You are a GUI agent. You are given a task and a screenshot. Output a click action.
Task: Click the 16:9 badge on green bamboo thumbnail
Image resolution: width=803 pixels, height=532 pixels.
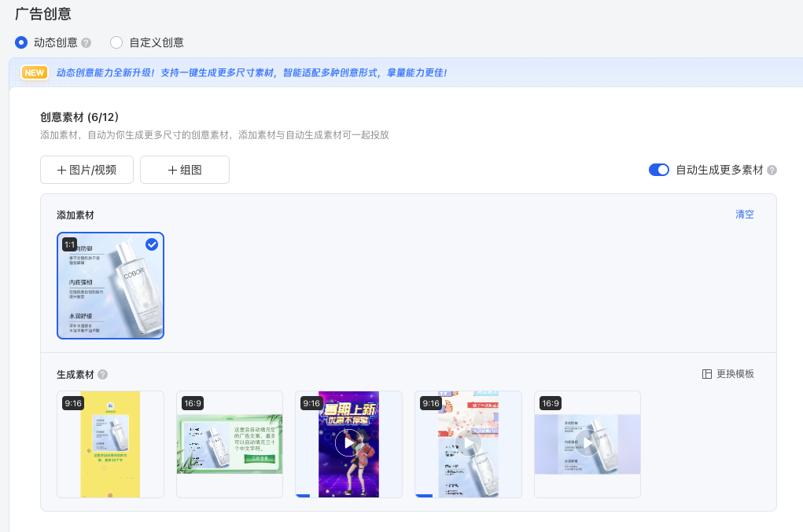(x=193, y=403)
